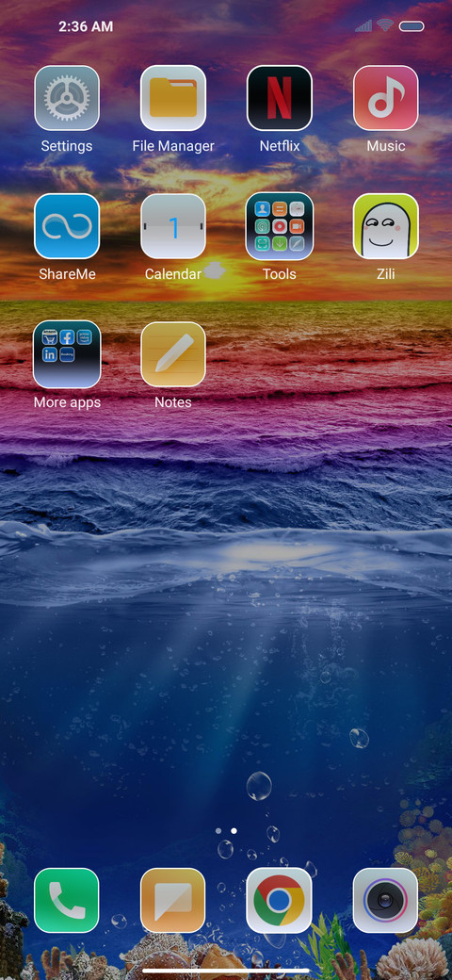The width and height of the screenshot is (452, 980).
Task: Open the Phone dialer in dock
Action: pyautogui.click(x=67, y=901)
